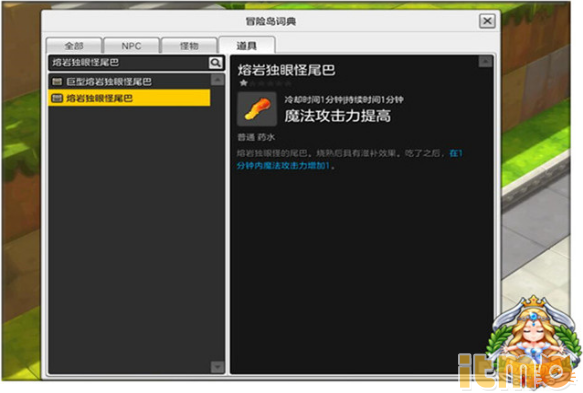Click the 魔法攻击力提高 effect text
Viewport: 583px width, 393px height.
(x=338, y=116)
